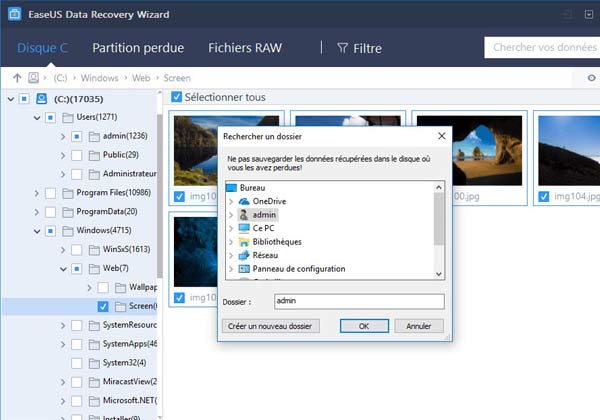This screenshot has width=600, height=420.
Task: Click the Program Files folder icon
Action: pos(68,193)
